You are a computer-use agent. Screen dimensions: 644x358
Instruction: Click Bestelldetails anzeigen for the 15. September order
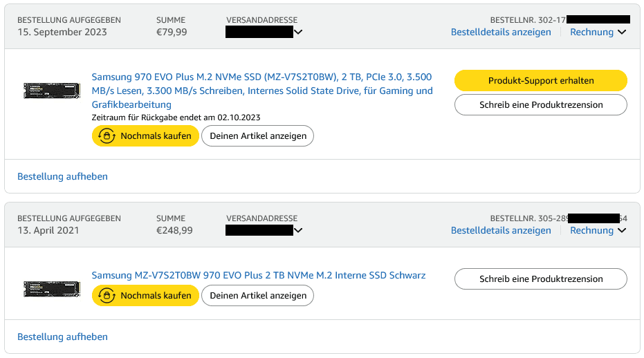501,32
